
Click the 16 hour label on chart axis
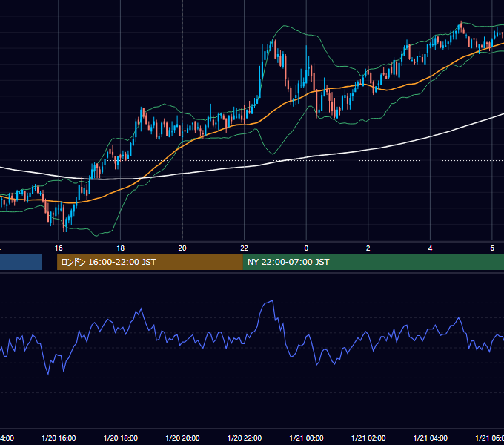click(59, 248)
